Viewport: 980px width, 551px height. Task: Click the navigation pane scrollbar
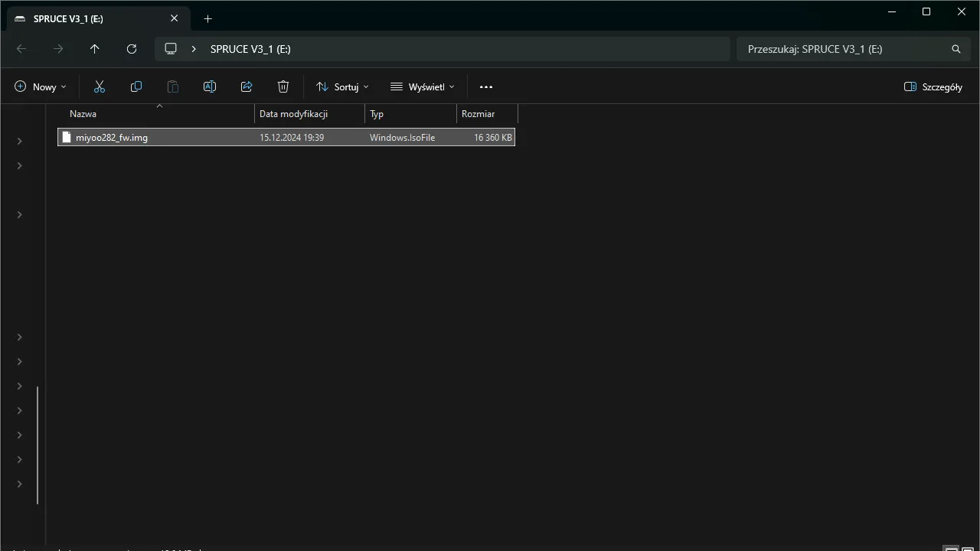(38, 445)
